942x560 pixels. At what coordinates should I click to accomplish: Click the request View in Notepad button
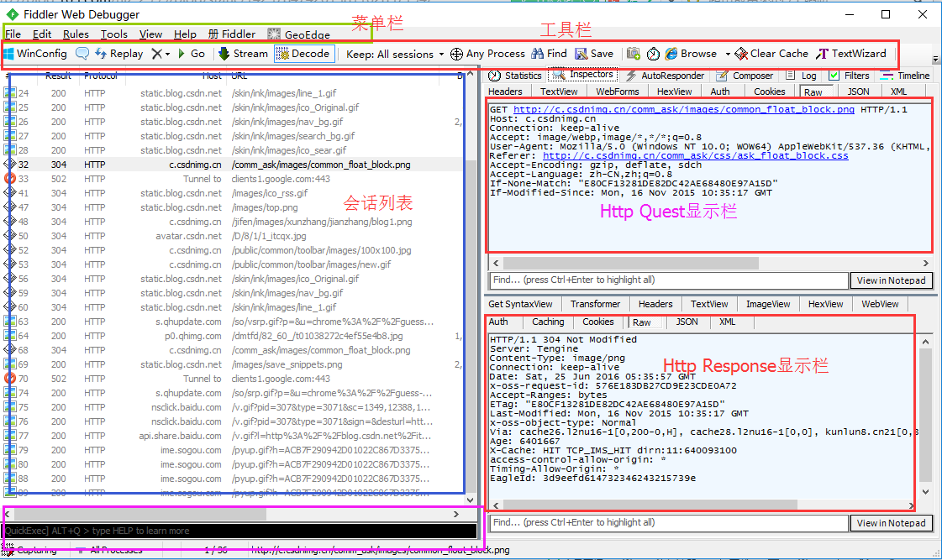coord(891,280)
